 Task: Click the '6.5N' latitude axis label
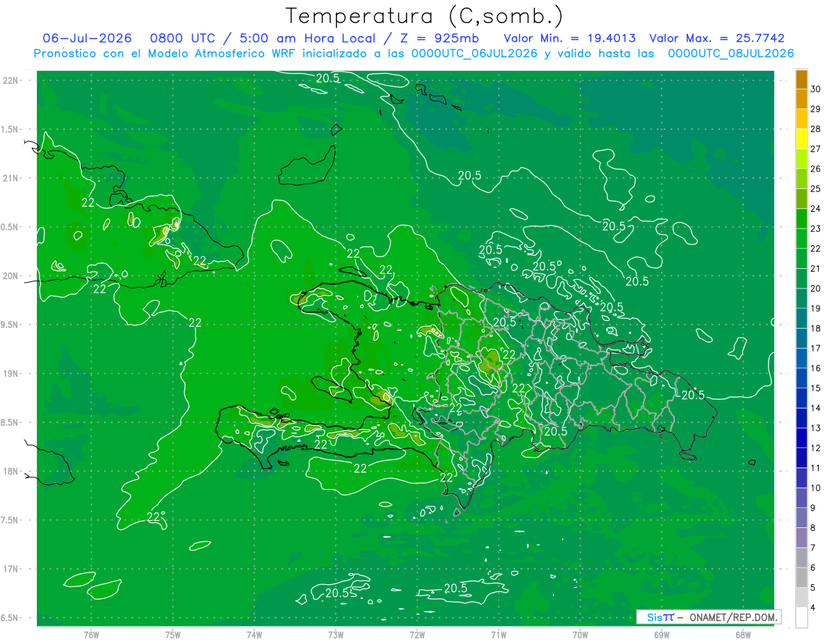click(x=10, y=618)
